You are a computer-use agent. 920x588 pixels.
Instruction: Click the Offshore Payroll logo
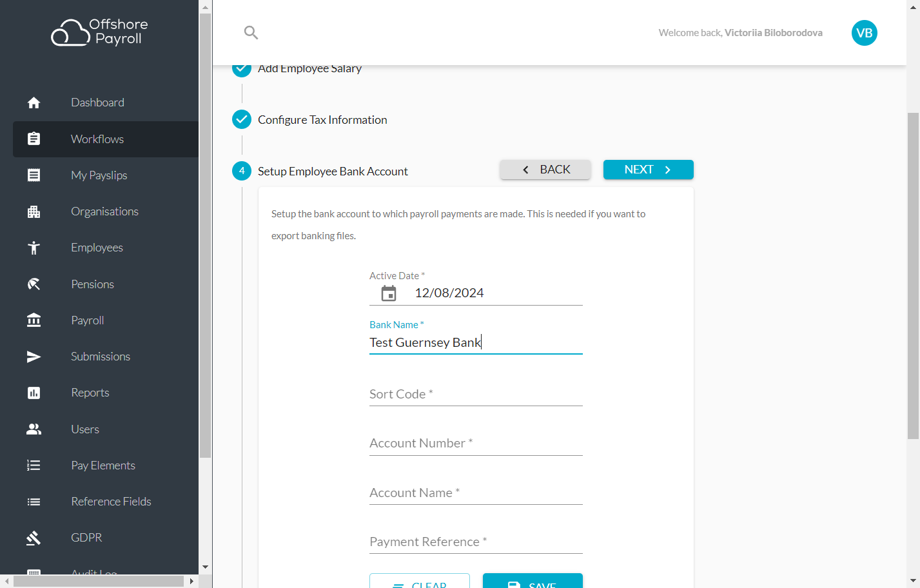tap(100, 32)
